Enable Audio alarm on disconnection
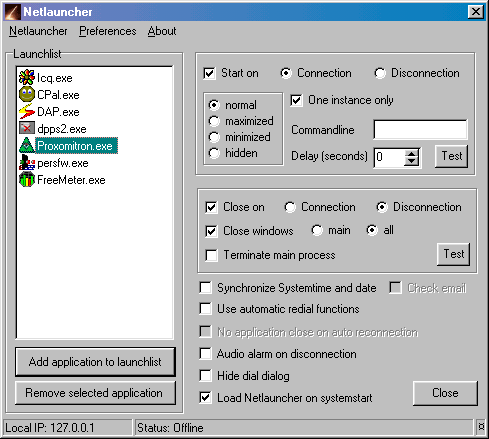This screenshot has height=439, width=489. point(206,354)
